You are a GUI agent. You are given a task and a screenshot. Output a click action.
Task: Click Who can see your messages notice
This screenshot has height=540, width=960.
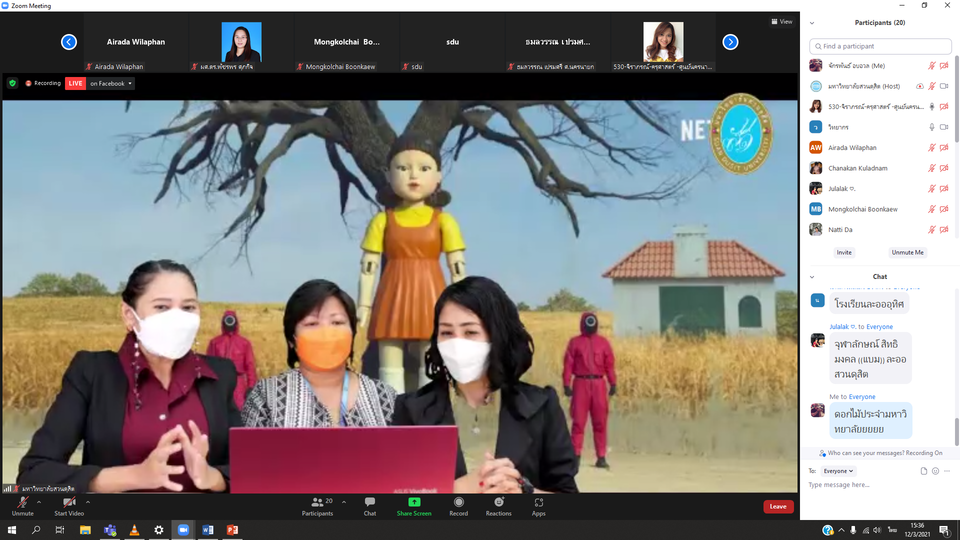pyautogui.click(x=880, y=453)
